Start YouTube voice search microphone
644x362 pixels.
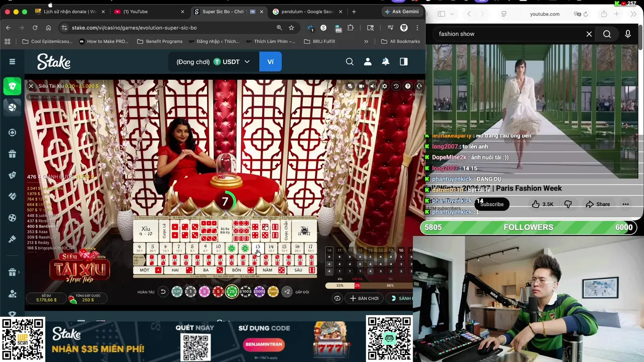[628, 34]
